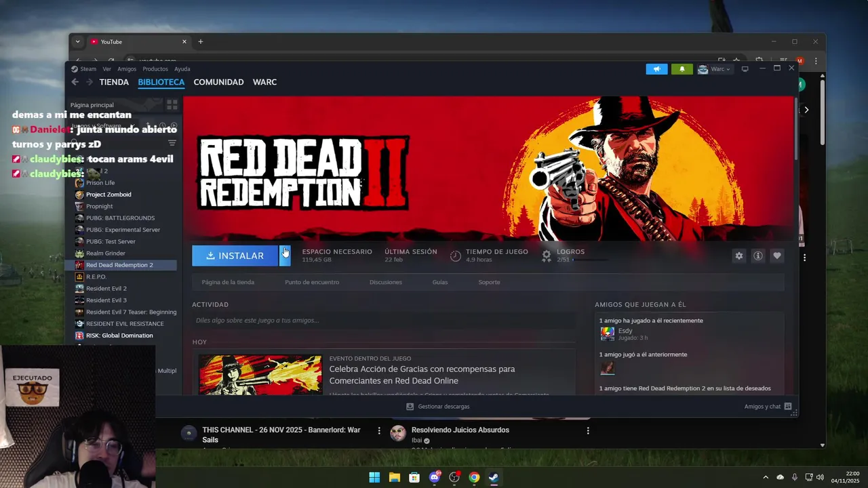Show hidden system tray icons chevron
Image resolution: width=868 pixels, height=488 pixels.
pyautogui.click(x=766, y=477)
